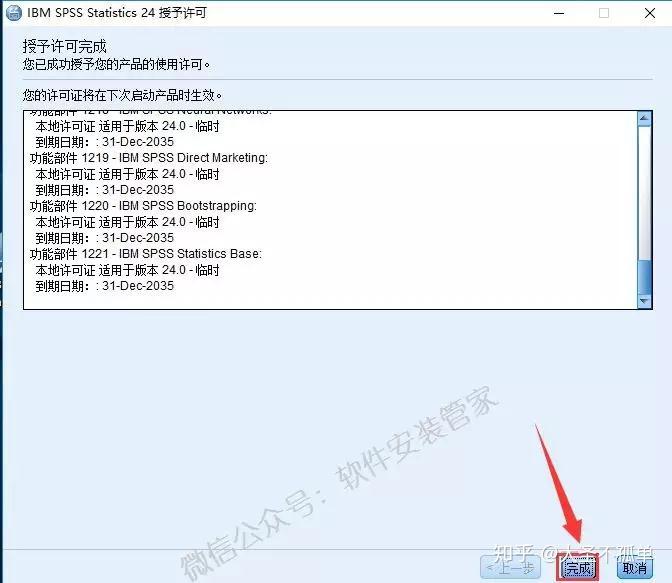Click '本地许可证' line under Direct Marketing
Viewport: 672px width, 583px height.
point(127,174)
